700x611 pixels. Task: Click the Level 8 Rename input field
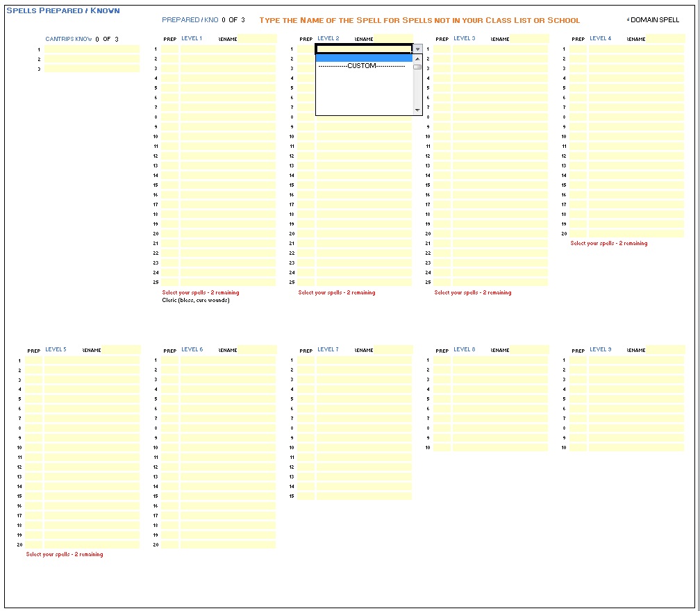click(x=529, y=350)
